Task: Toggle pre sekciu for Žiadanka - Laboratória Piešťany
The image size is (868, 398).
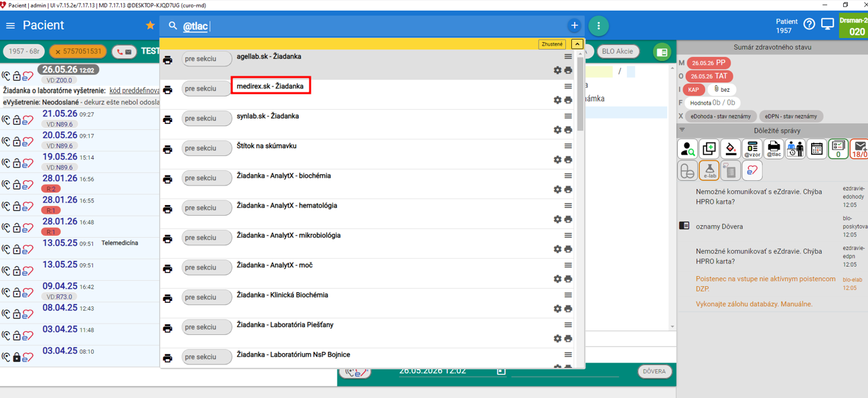Action: click(x=207, y=327)
